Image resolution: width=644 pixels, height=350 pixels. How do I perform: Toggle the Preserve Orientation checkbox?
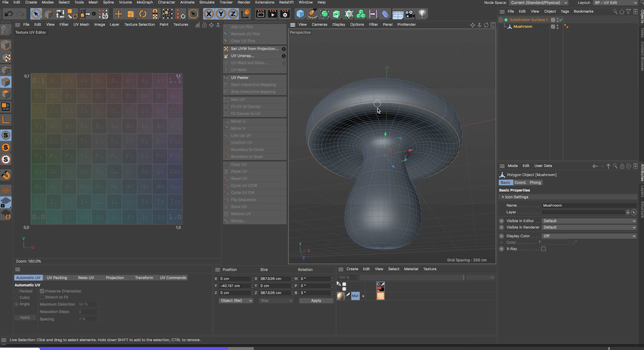[42, 291]
